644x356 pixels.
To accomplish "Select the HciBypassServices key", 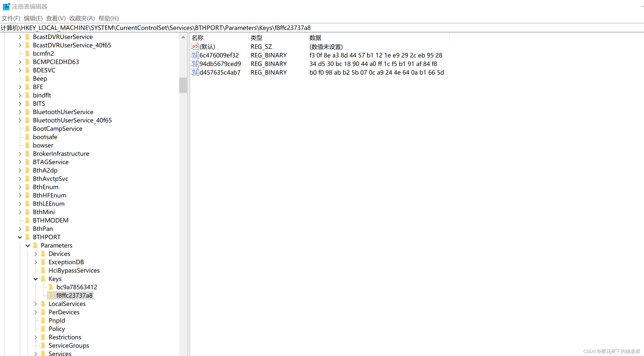I will 74,270.
